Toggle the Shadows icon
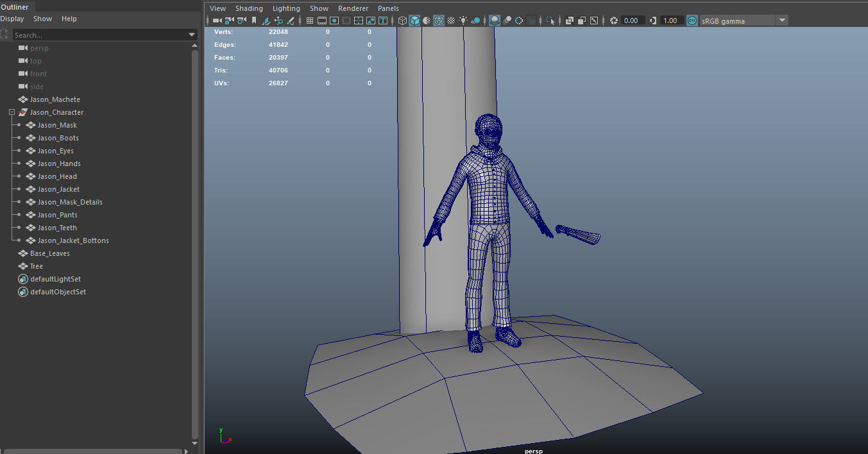868x454 pixels. point(475,21)
